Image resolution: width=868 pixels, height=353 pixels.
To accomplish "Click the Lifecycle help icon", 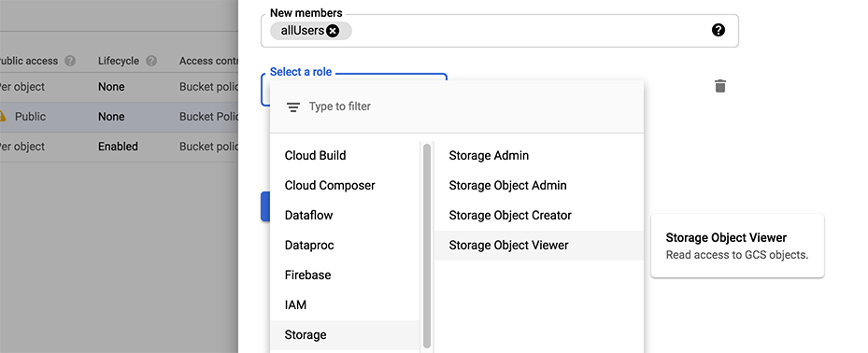I will click(x=151, y=61).
